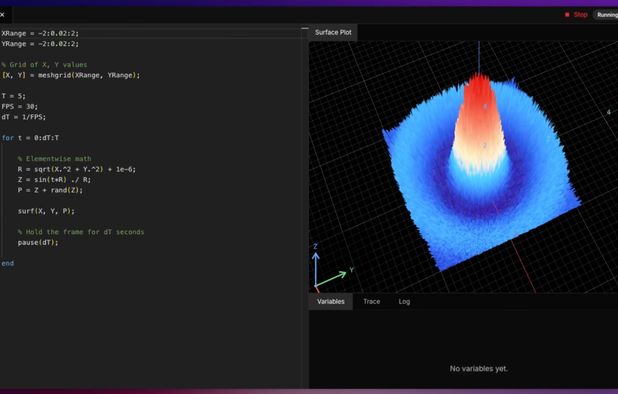Click the line 'T = 5;'
The height and width of the screenshot is (394, 618).
click(13, 96)
